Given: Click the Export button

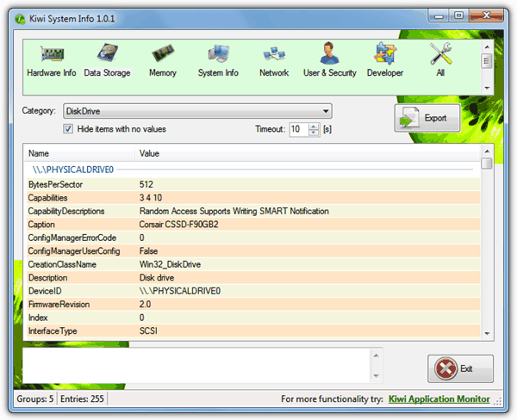Looking at the screenshot, I should pyautogui.click(x=427, y=118).
